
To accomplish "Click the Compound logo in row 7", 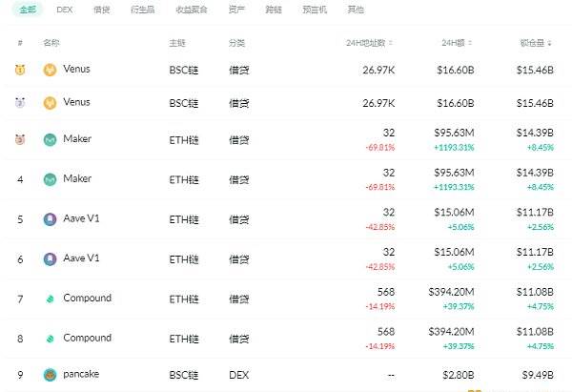I will (50, 299).
